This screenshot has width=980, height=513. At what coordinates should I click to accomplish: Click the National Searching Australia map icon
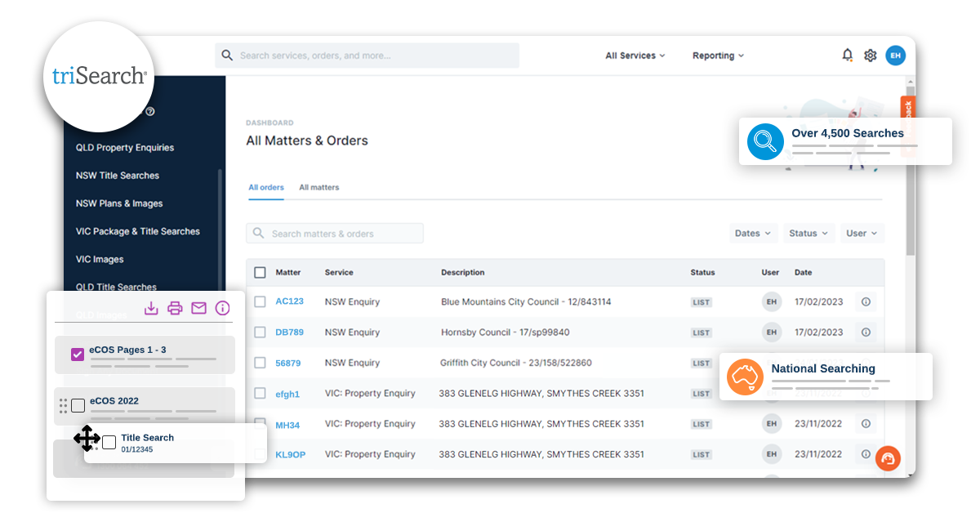(745, 377)
